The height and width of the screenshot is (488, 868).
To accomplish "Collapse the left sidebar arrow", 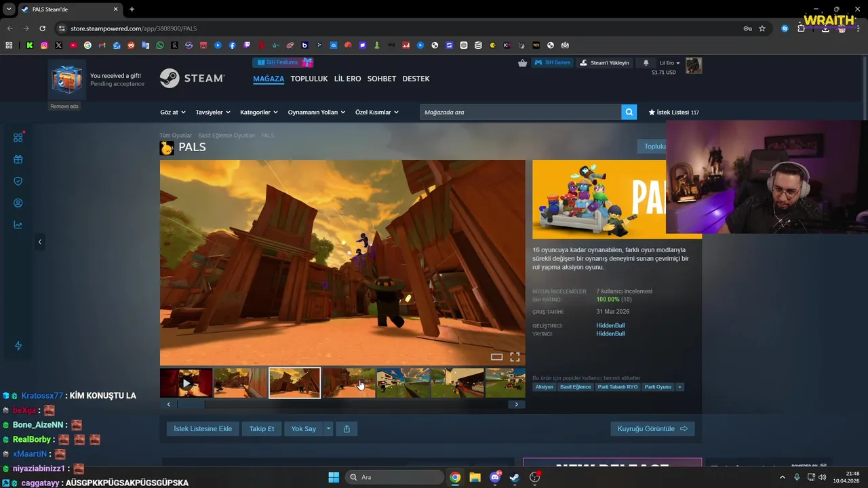I will tap(39, 242).
